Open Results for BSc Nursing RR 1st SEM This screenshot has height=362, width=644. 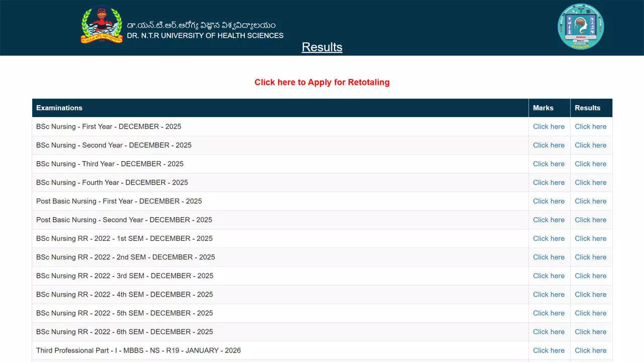point(590,238)
